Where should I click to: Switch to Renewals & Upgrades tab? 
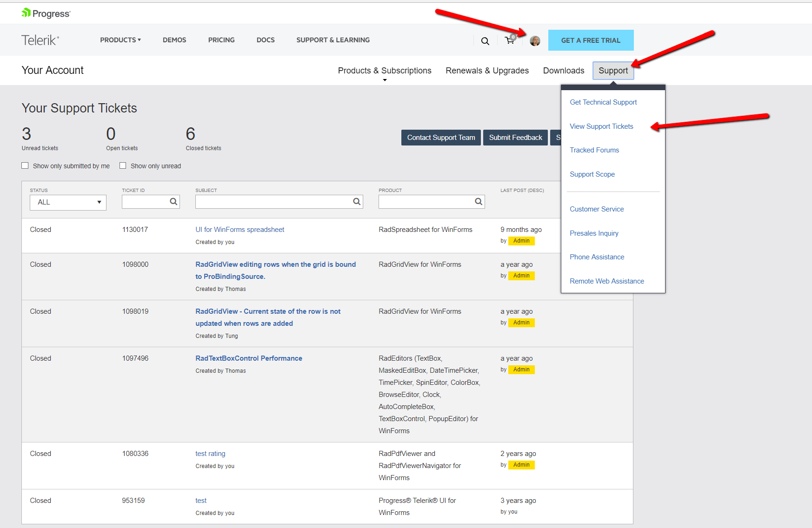click(487, 71)
